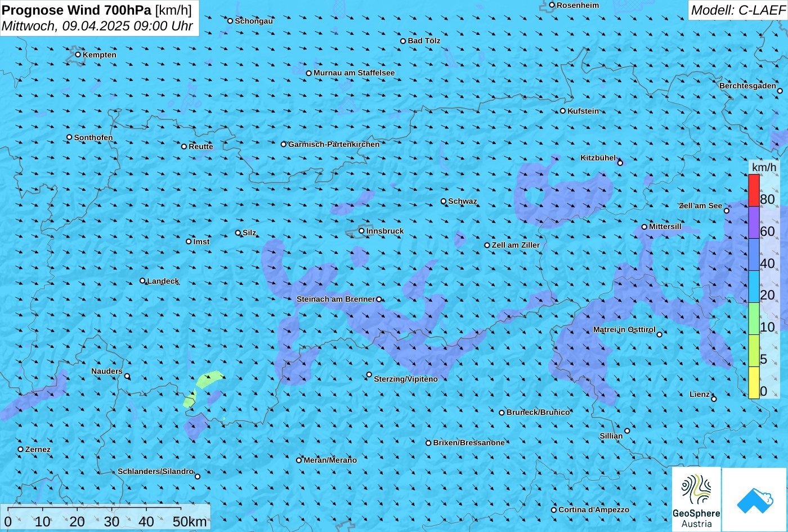788x532 pixels.
Task: Click the Sterzing/Vipiteno location dot
Action: [369, 374]
